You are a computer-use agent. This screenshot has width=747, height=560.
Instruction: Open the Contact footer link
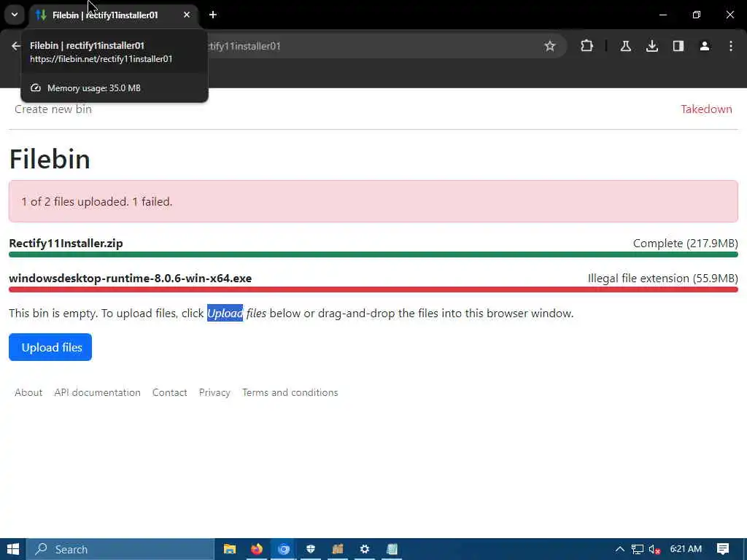click(169, 392)
